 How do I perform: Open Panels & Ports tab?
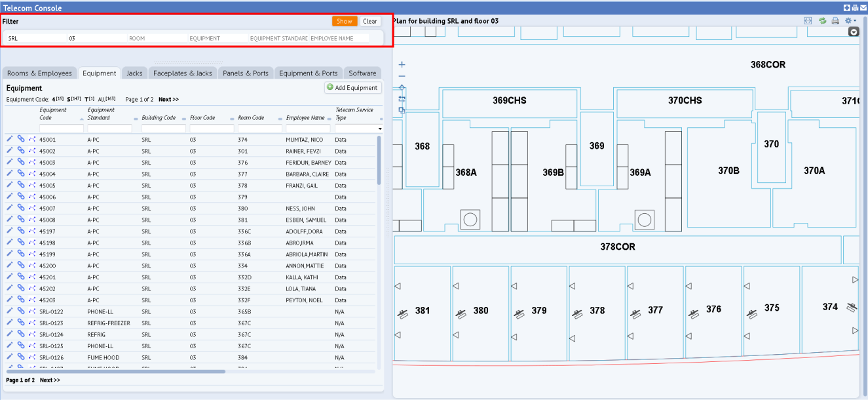[246, 73]
